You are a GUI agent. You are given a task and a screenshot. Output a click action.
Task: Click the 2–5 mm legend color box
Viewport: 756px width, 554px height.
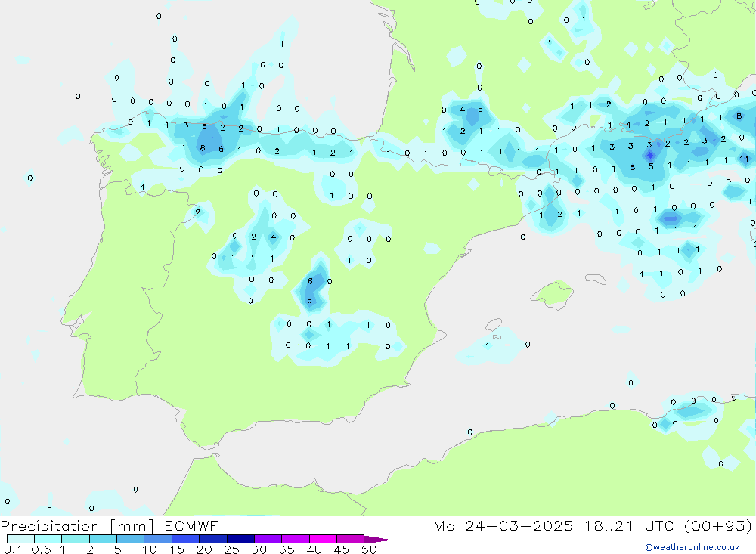pos(103,539)
